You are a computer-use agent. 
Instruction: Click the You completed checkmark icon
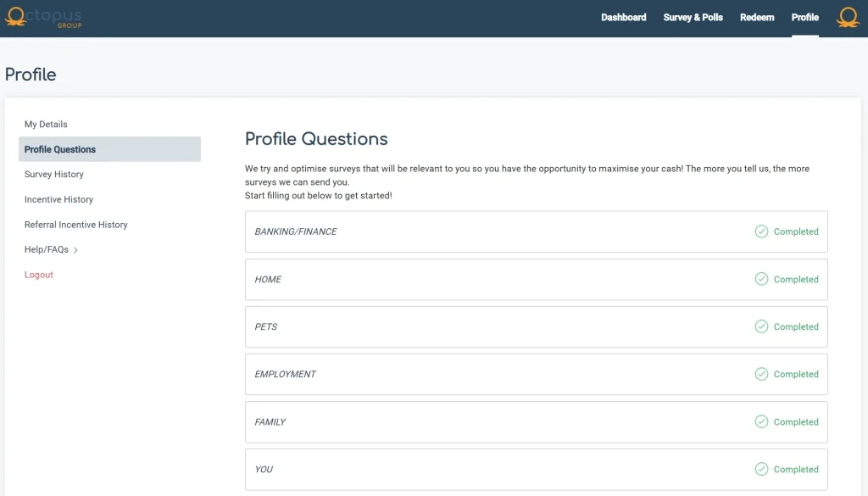click(x=761, y=469)
